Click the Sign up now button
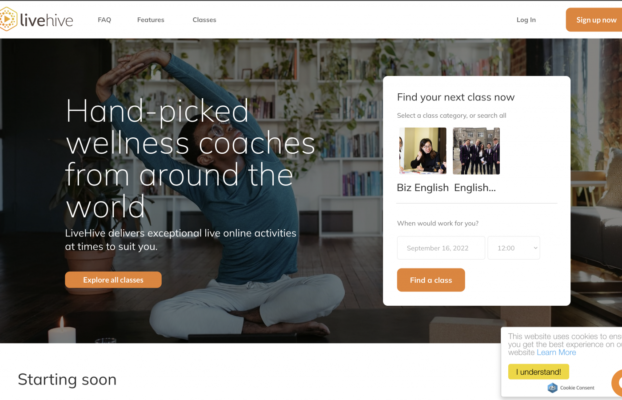Screen dimensions: 622x400 tap(594, 20)
